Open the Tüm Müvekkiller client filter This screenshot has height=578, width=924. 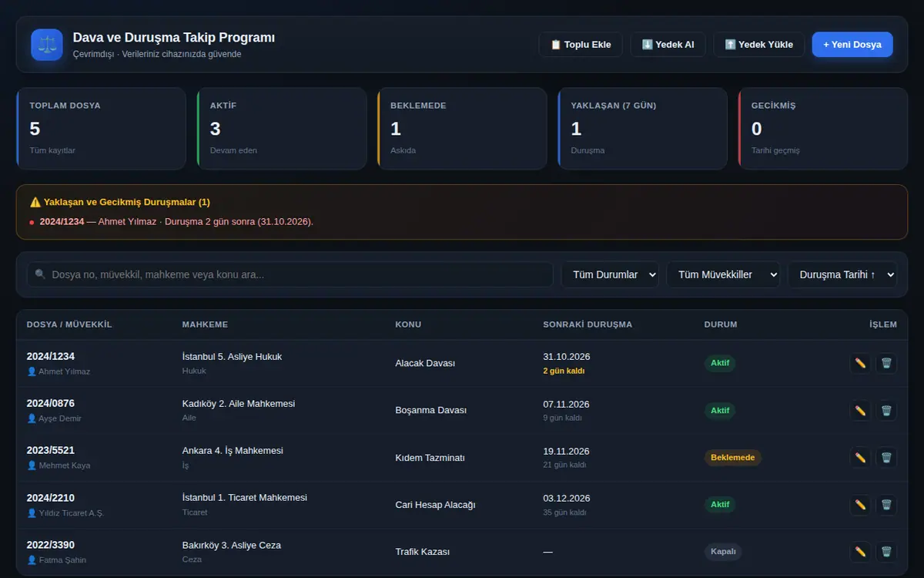(723, 274)
